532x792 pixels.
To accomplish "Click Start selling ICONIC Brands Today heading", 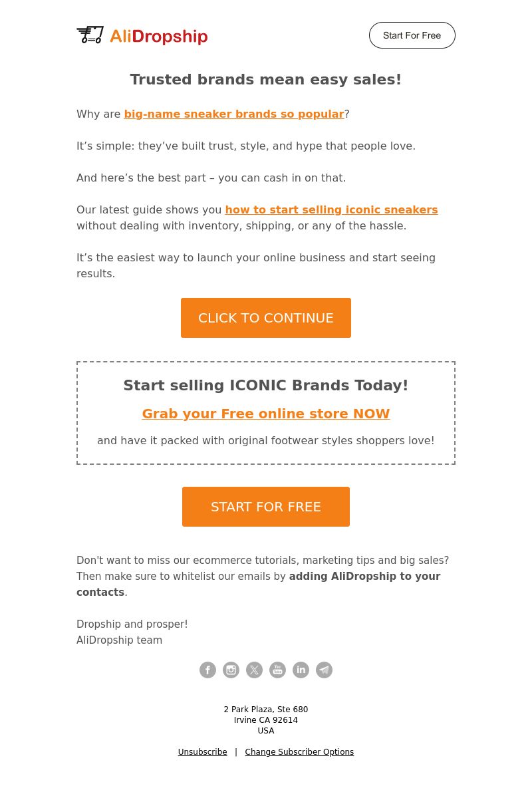I will point(266,386).
